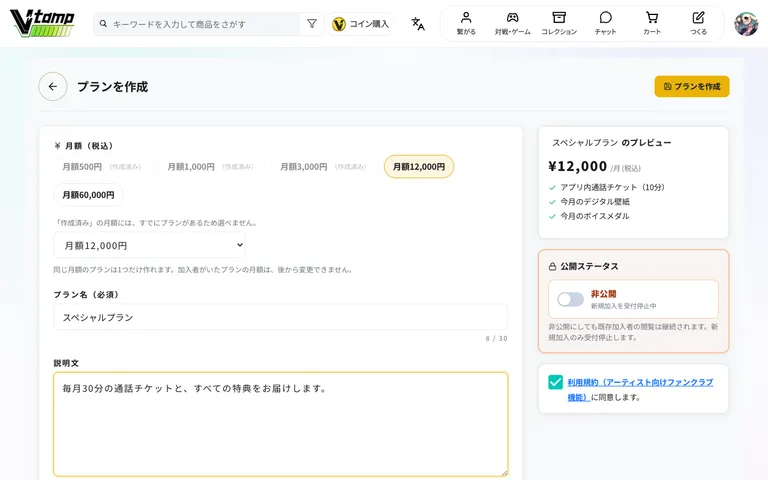Image resolution: width=768 pixels, height=480 pixels.
Task: Click the スペシャルプラン のプレビュー heading
Action: coord(611,143)
